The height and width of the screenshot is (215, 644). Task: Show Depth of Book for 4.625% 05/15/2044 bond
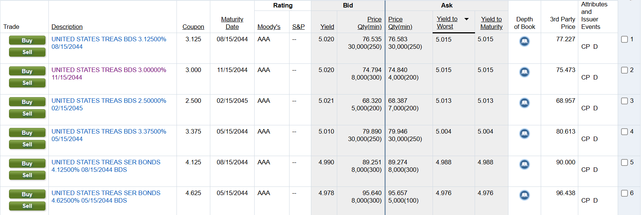coord(524,195)
